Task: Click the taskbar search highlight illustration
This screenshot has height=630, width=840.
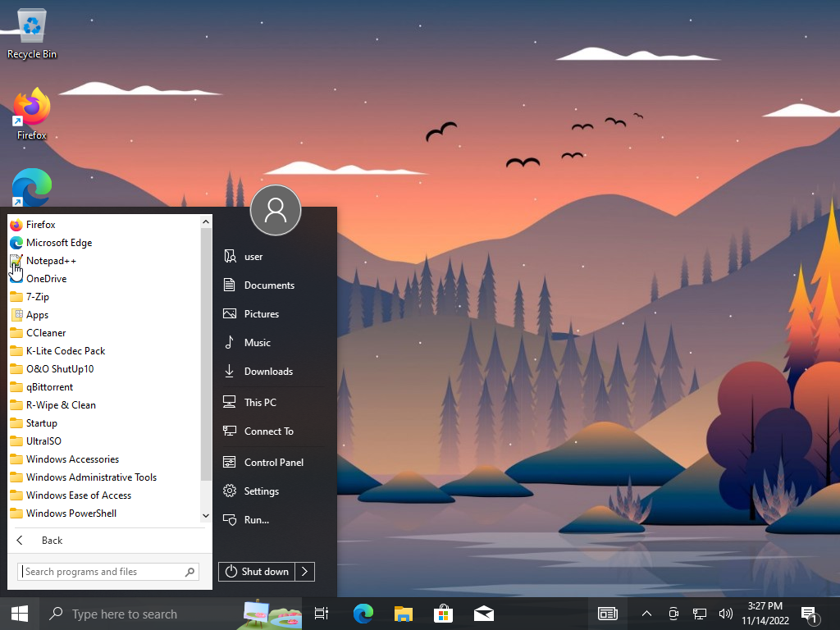Action: [272, 614]
